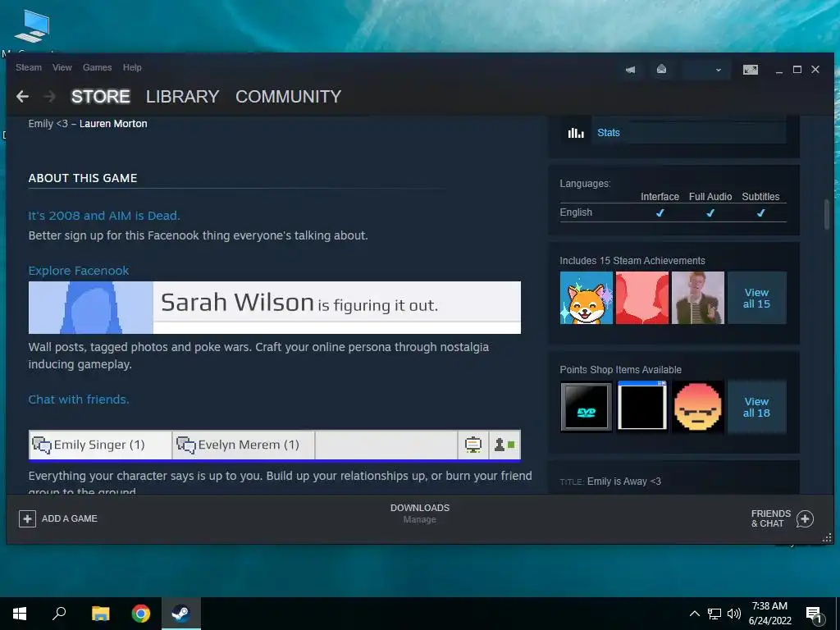Open Windows taskbar search
840x630 pixels.
[x=59, y=614]
